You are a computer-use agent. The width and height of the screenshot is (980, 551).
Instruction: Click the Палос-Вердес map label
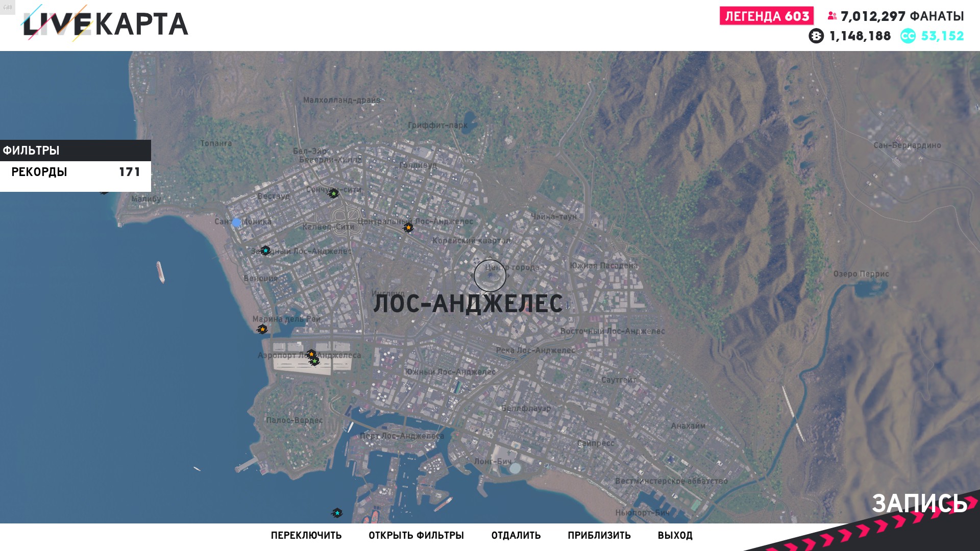295,420
